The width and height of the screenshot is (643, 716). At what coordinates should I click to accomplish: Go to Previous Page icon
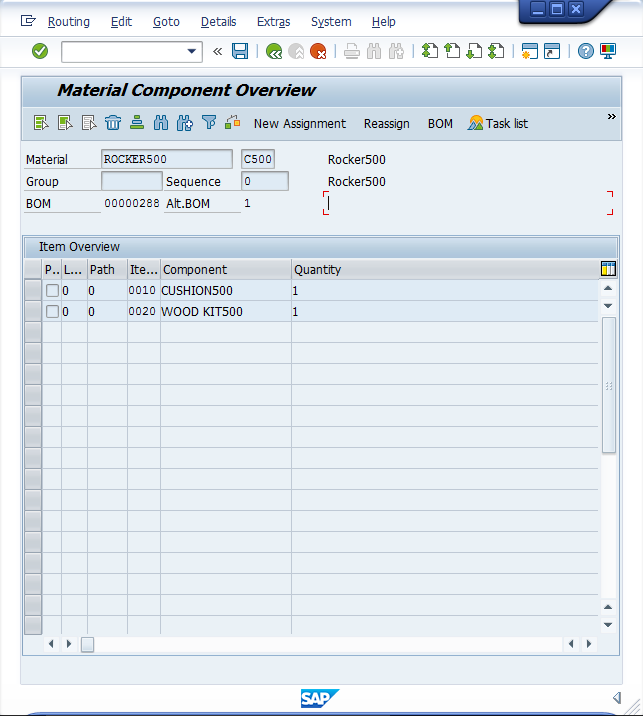(452, 51)
